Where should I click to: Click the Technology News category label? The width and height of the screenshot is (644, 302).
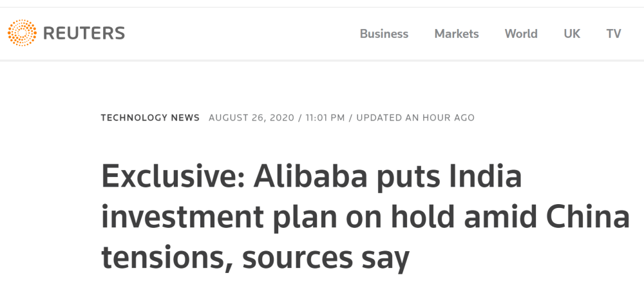150,118
